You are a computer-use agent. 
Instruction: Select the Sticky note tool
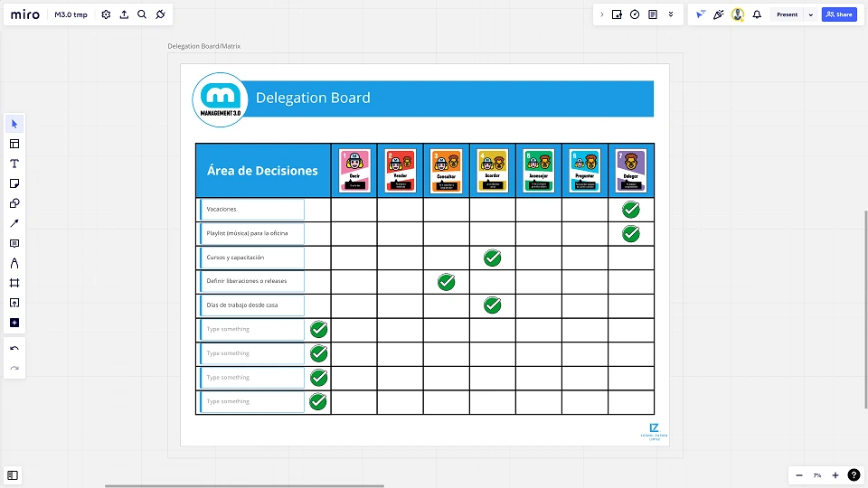pos(14,183)
